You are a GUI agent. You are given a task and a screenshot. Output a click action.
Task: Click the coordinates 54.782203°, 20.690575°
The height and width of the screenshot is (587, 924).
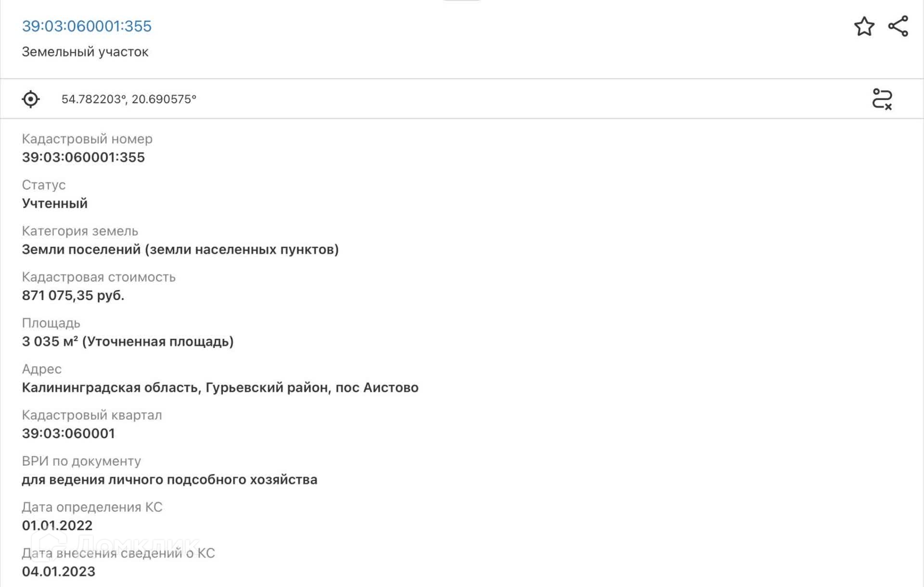[x=129, y=99]
